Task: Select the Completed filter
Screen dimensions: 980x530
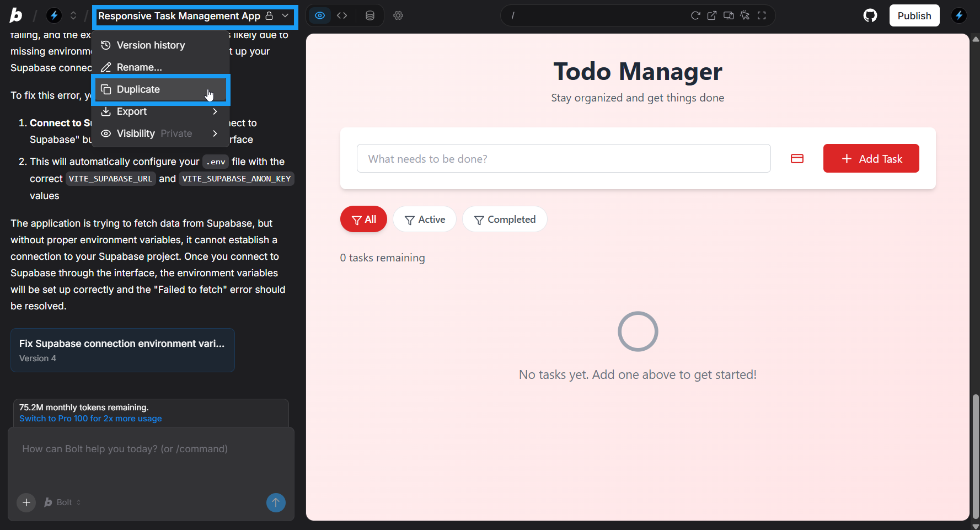Action: [505, 220]
